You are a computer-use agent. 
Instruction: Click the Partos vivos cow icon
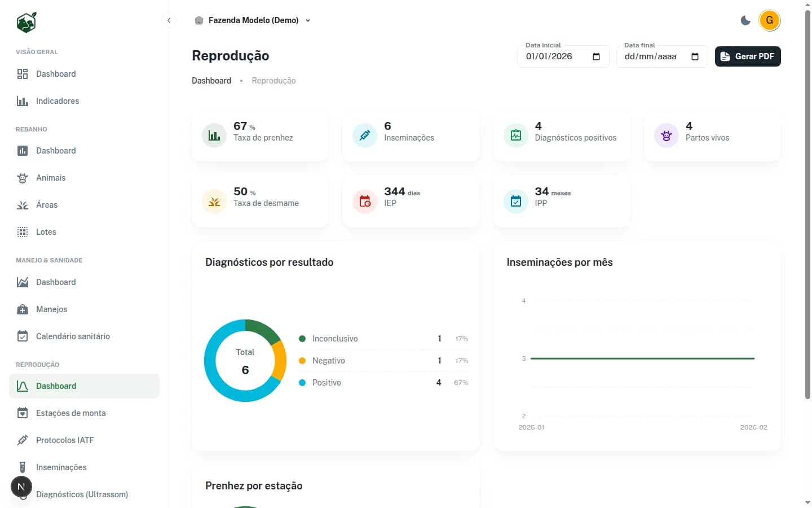tap(667, 135)
